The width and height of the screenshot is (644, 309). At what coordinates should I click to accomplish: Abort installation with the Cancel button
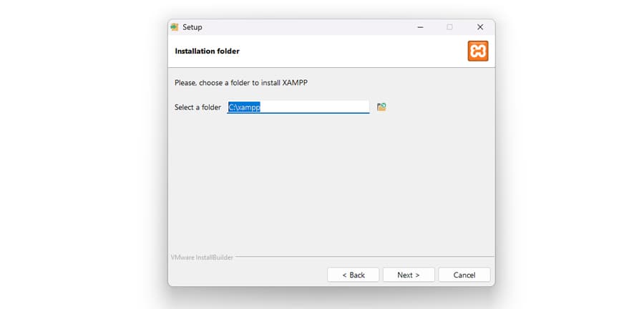(x=464, y=275)
